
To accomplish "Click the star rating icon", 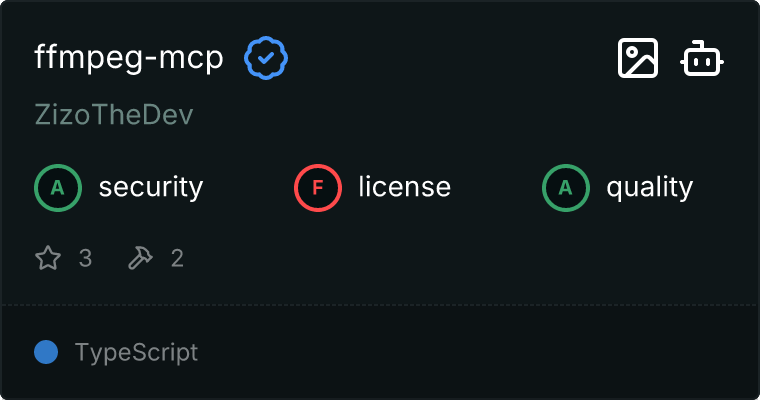I will click(x=48, y=259).
